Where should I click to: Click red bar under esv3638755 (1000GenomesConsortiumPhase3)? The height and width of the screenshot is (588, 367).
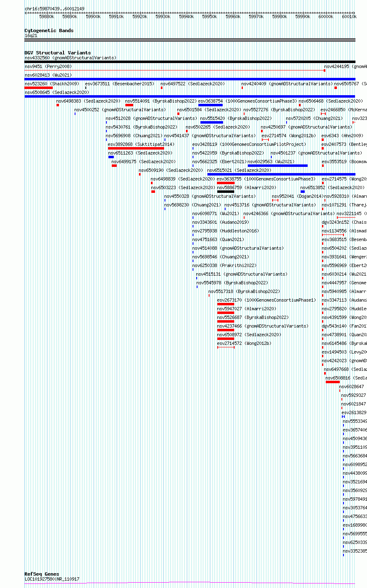(226, 183)
